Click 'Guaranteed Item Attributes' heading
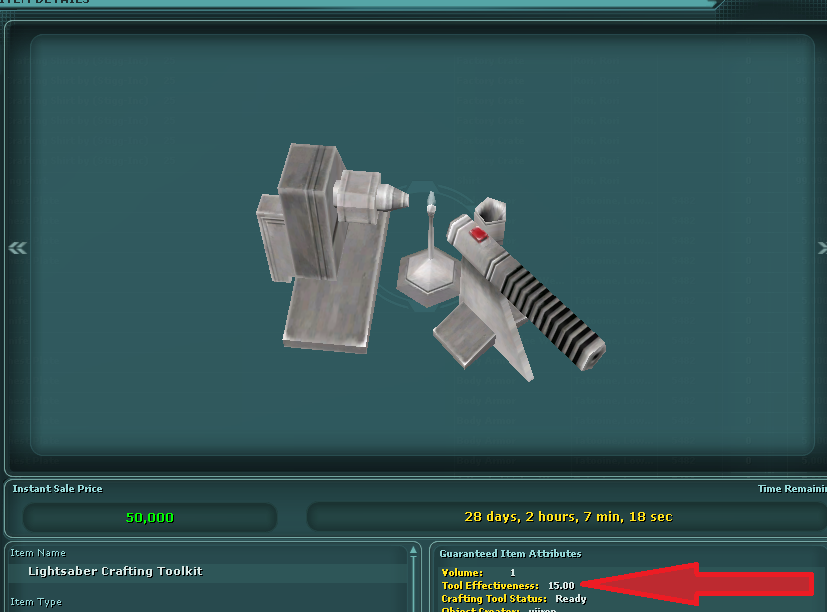 [x=510, y=553]
